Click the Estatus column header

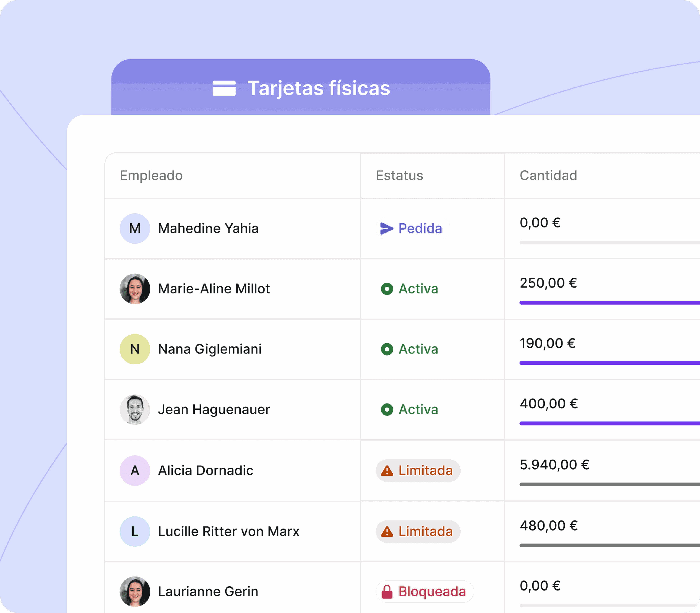(x=399, y=176)
